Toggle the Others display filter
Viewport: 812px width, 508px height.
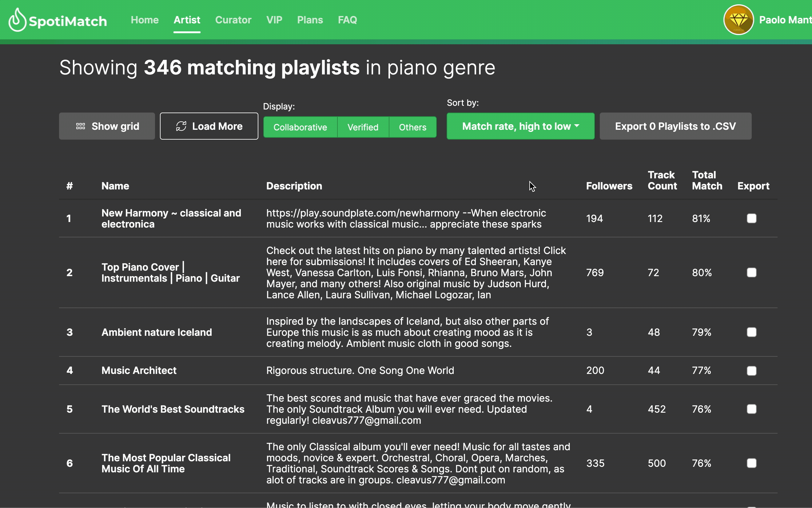[x=412, y=127]
